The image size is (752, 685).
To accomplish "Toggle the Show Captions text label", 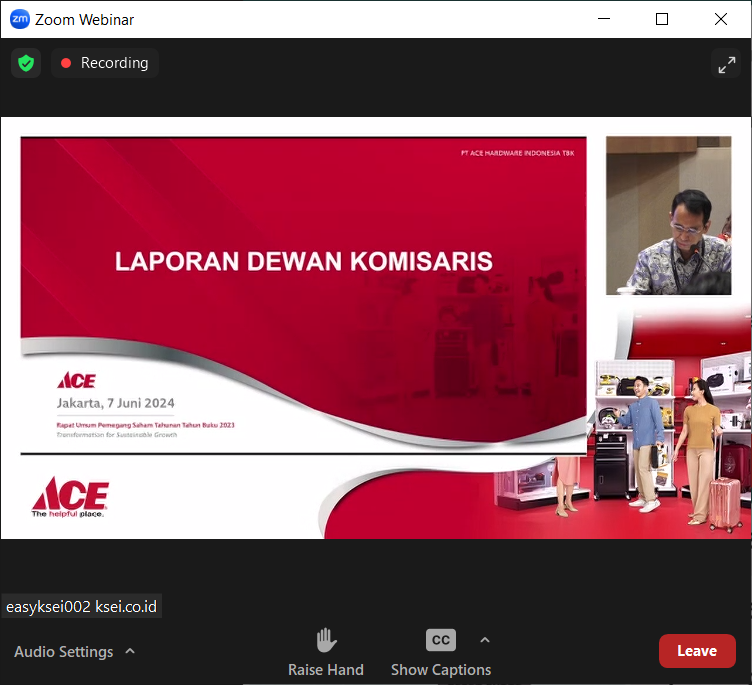I will [441, 670].
